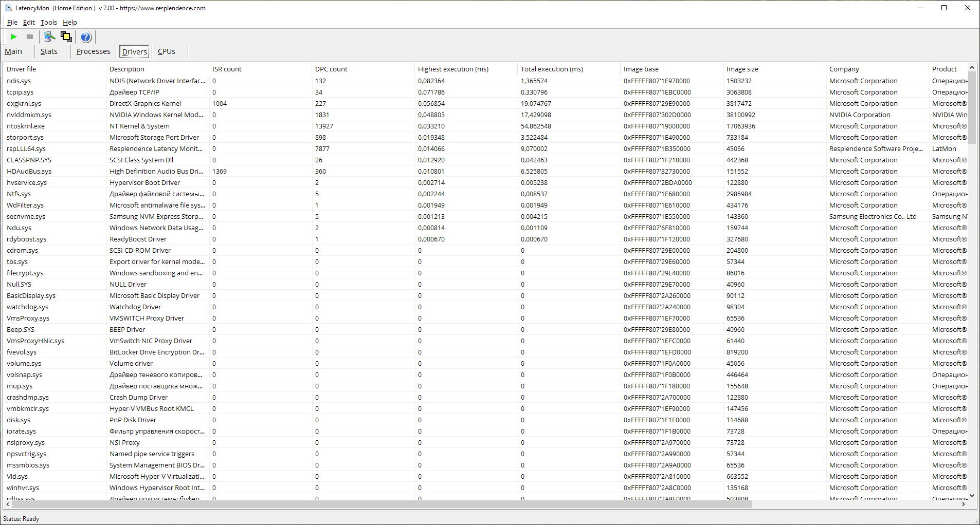The image size is (980, 525).
Task: Sort by the DPC count column header
Action: click(363, 69)
